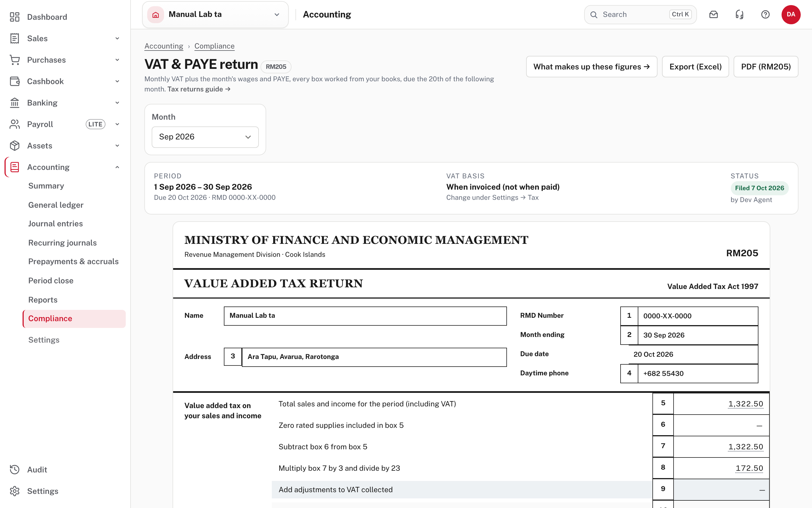Click the Purchases cart icon
The width and height of the screenshot is (812, 508).
pyautogui.click(x=14, y=60)
